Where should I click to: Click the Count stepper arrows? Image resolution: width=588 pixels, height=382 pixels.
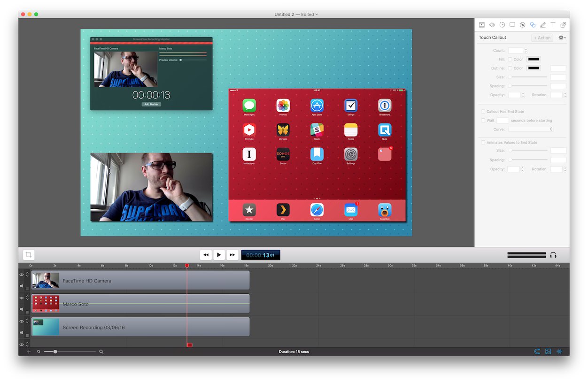point(526,51)
